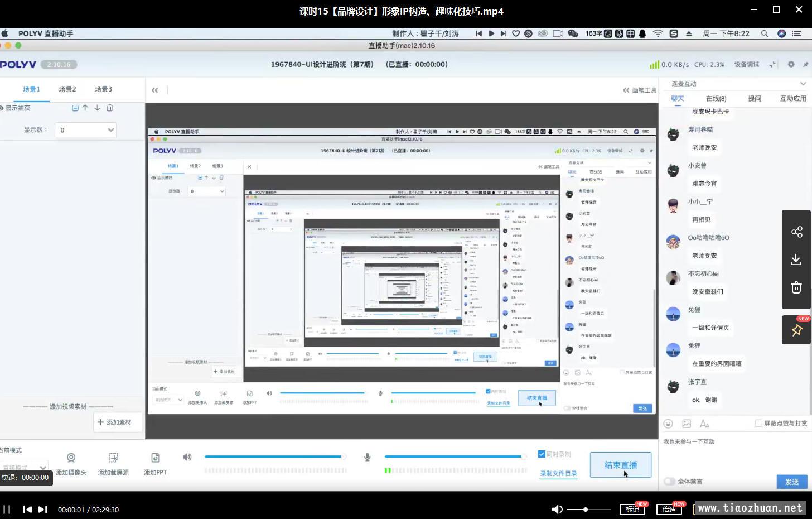The width and height of the screenshot is (812, 519).
Task: Click the 添加PPT icon
Action: click(x=155, y=458)
